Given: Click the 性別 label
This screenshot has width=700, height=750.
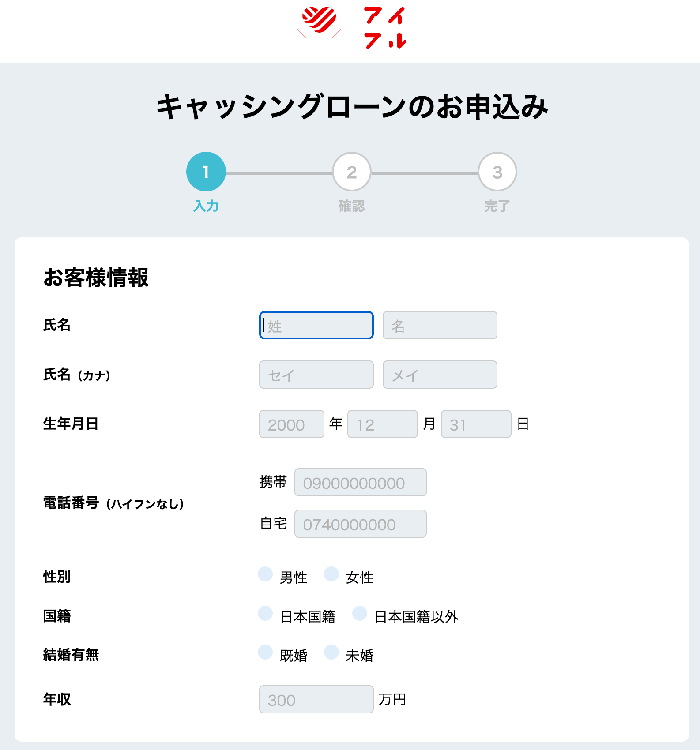Looking at the screenshot, I should (x=57, y=577).
